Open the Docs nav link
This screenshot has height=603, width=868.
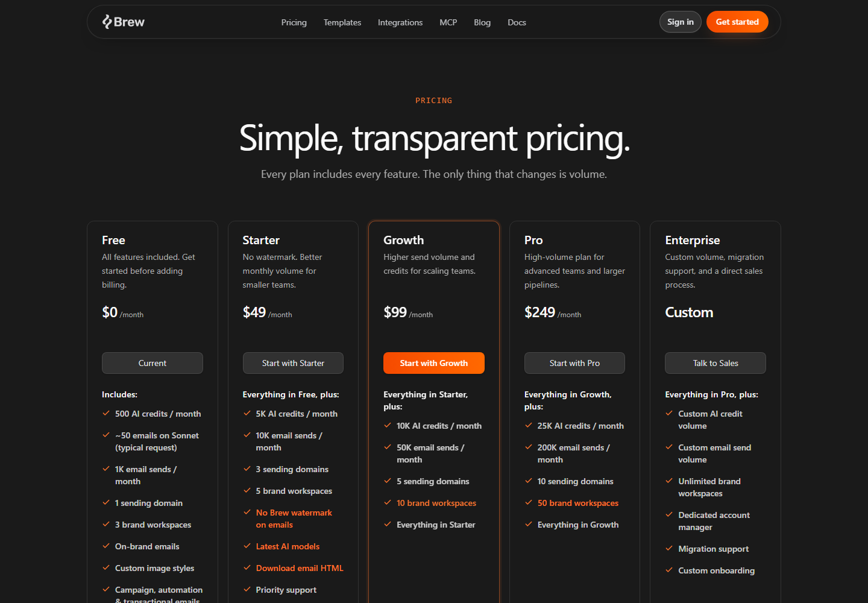(517, 22)
